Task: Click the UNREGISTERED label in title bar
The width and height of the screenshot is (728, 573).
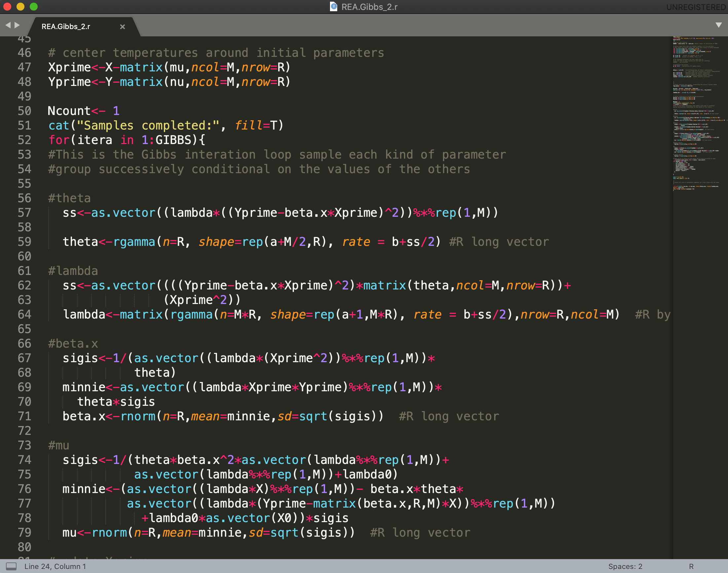Action: click(x=696, y=7)
